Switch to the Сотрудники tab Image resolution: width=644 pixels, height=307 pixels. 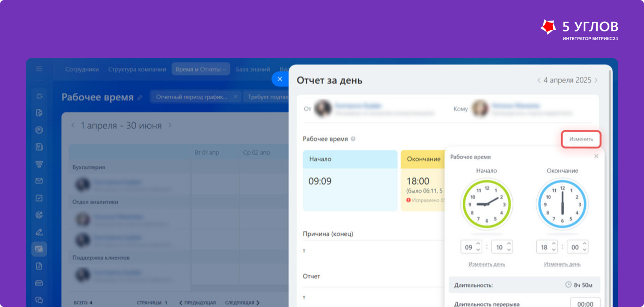[82, 69]
